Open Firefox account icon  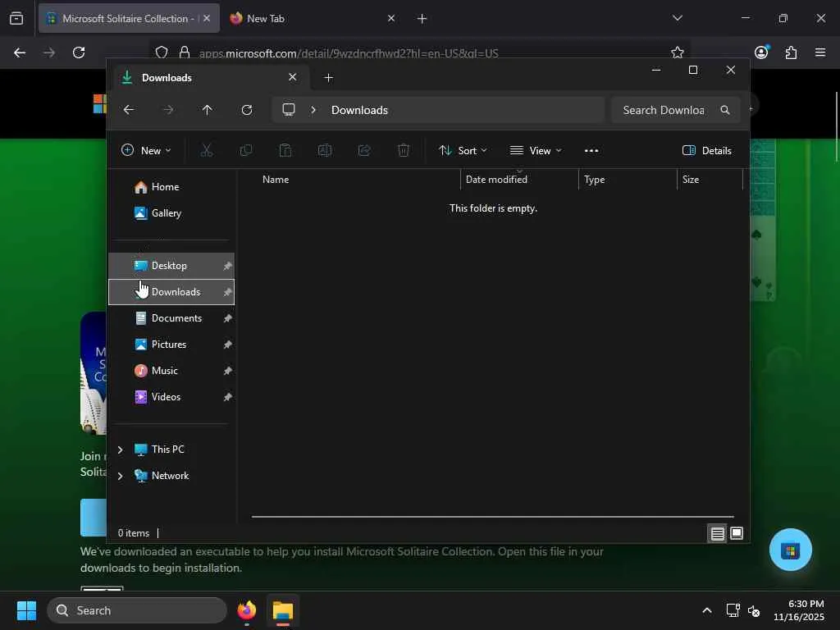[761, 52]
